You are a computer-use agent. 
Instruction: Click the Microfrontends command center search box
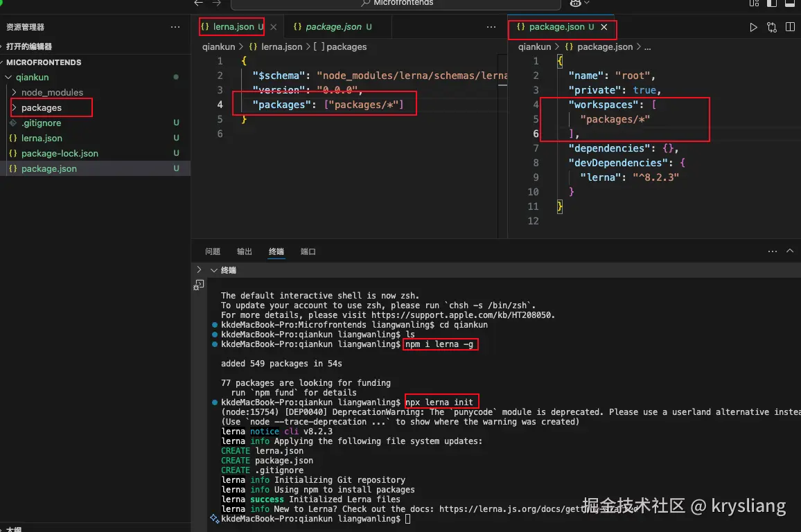pos(396,3)
